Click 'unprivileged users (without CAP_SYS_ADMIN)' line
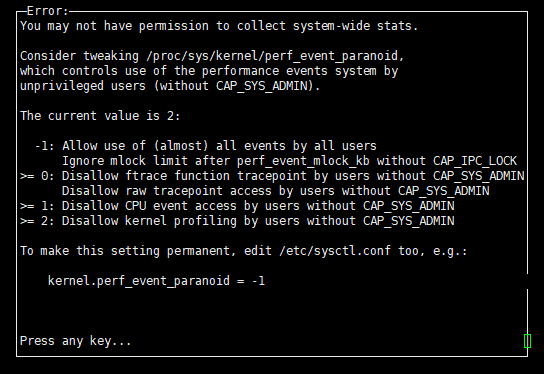544x374 pixels. (170, 86)
